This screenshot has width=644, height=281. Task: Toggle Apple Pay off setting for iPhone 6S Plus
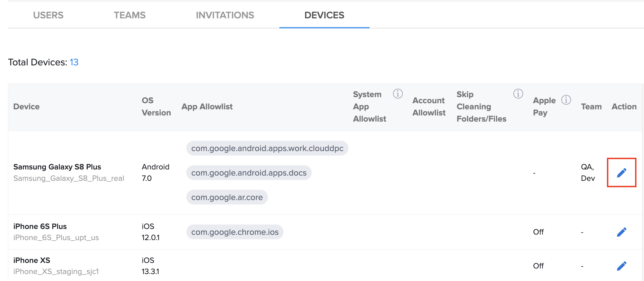click(538, 231)
